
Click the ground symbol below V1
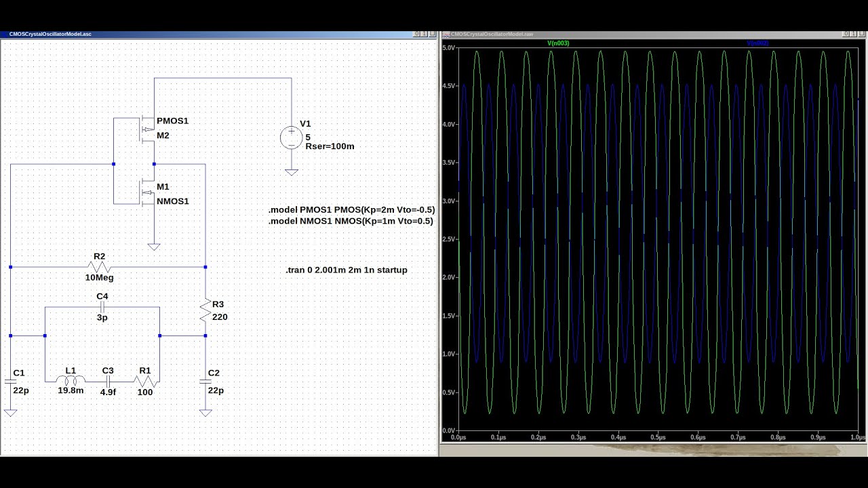pyautogui.click(x=292, y=172)
